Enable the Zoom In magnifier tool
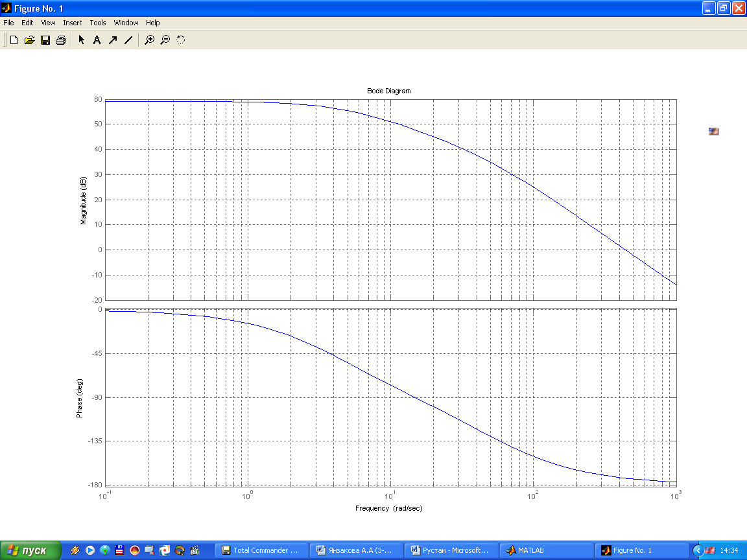This screenshot has width=747, height=560. 150,40
